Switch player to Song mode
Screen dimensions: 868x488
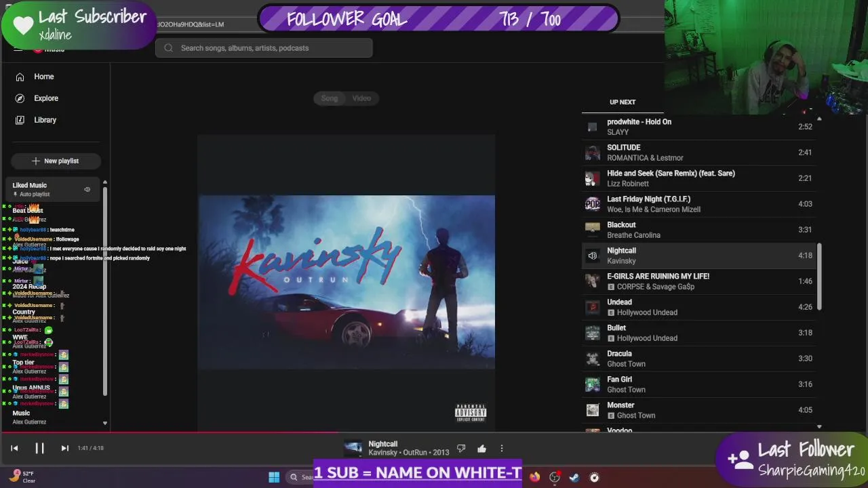(x=330, y=98)
